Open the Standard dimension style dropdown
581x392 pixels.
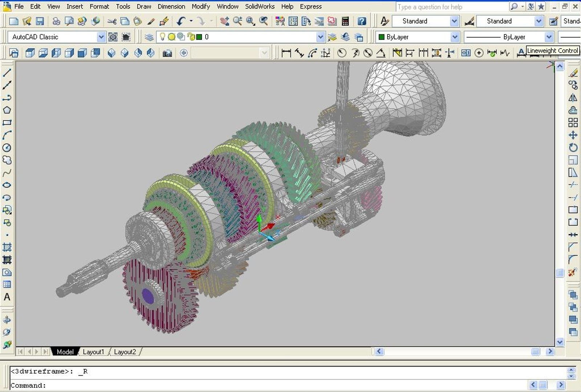[x=539, y=21]
